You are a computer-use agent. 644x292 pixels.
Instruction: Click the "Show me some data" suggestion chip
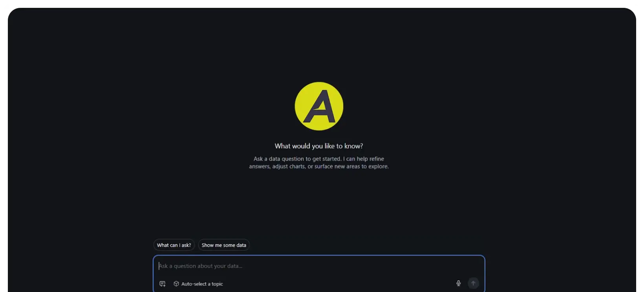pyautogui.click(x=224, y=245)
